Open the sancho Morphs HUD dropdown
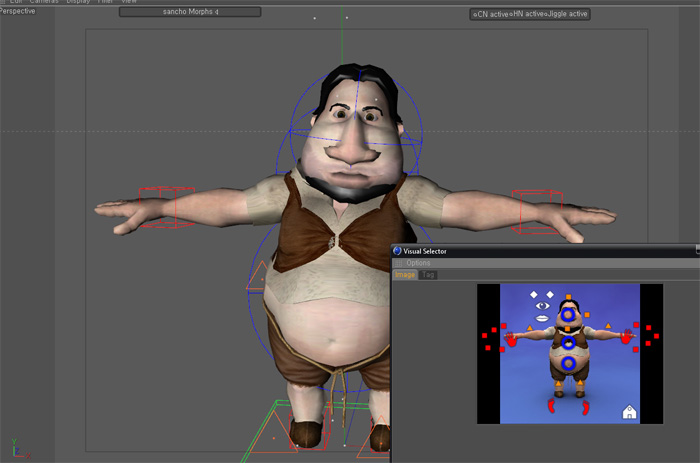The image size is (700, 463). [x=190, y=12]
